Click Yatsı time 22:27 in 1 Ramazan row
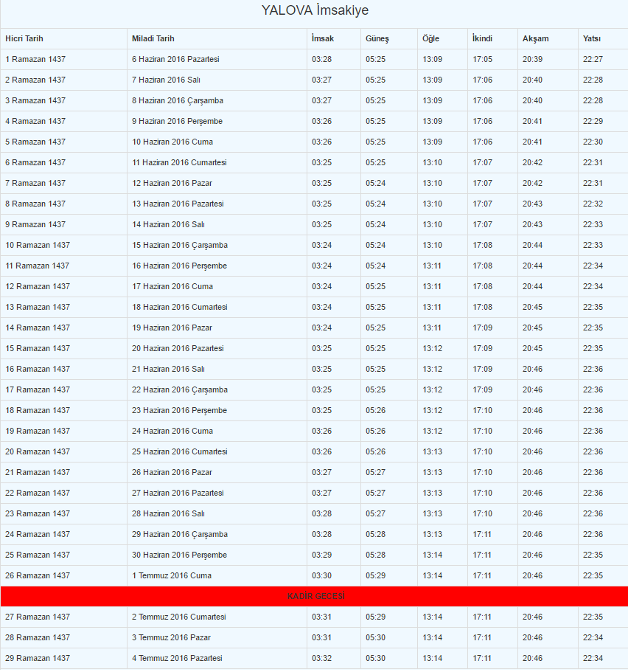Viewport: 628px width, 672px height. pos(593,59)
